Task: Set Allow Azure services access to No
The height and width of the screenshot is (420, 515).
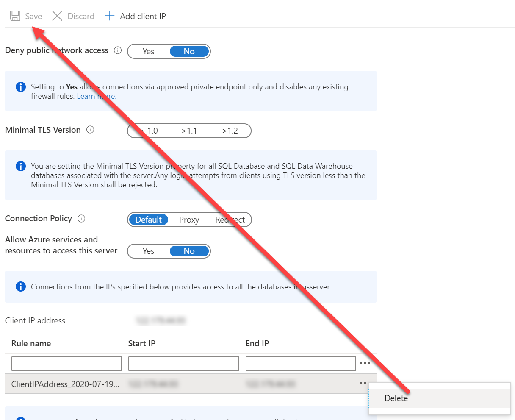Action: (x=189, y=251)
